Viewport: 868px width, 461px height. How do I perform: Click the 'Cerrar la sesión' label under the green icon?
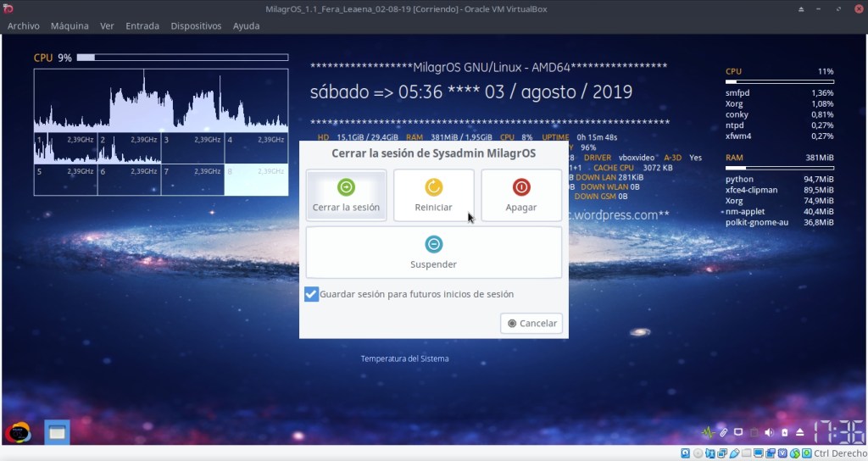pos(346,208)
